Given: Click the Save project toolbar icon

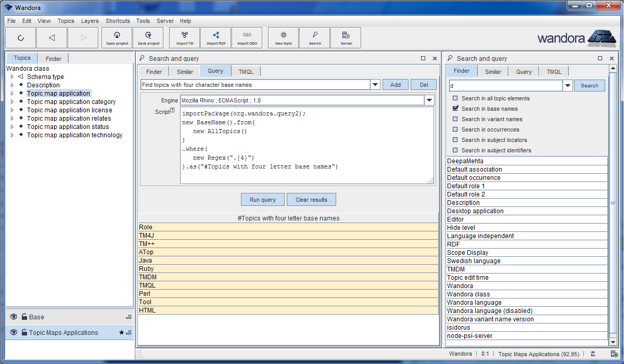Looking at the screenshot, I should click(x=148, y=37).
